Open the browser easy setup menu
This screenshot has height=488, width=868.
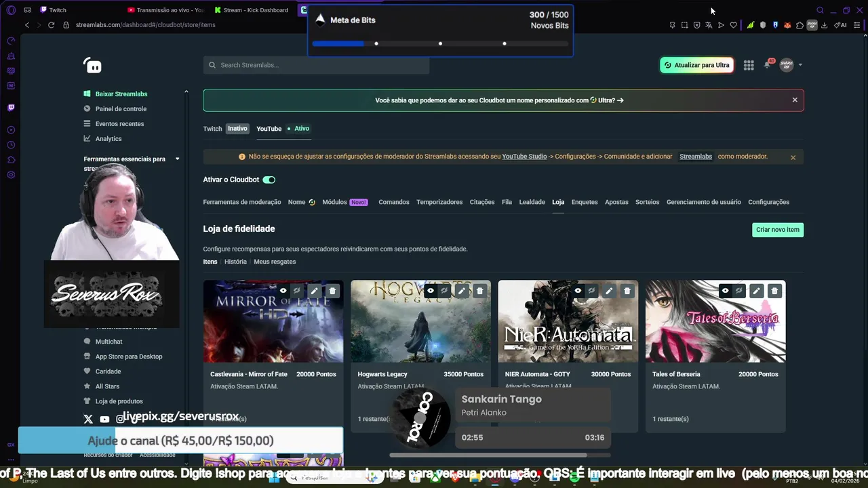tap(857, 25)
